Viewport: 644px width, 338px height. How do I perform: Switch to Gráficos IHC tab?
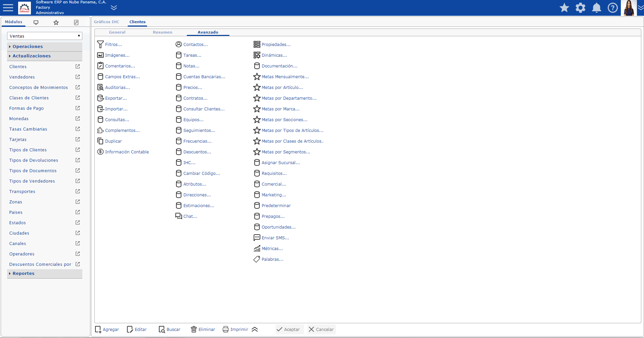coord(106,22)
